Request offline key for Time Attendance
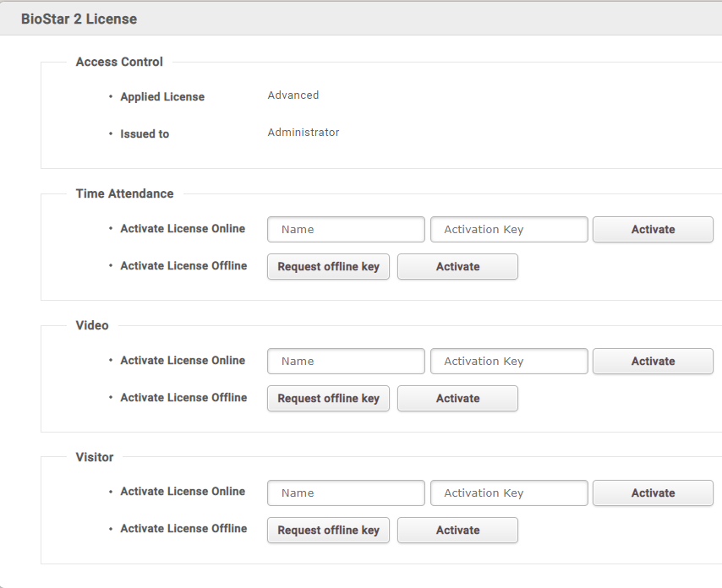This screenshot has width=722, height=588. (x=328, y=267)
